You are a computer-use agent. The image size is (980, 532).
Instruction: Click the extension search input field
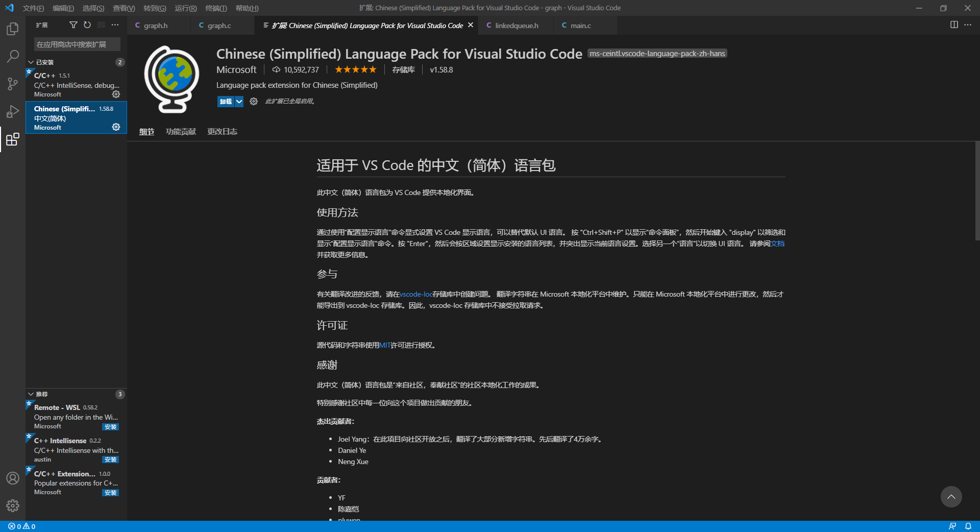coord(77,44)
